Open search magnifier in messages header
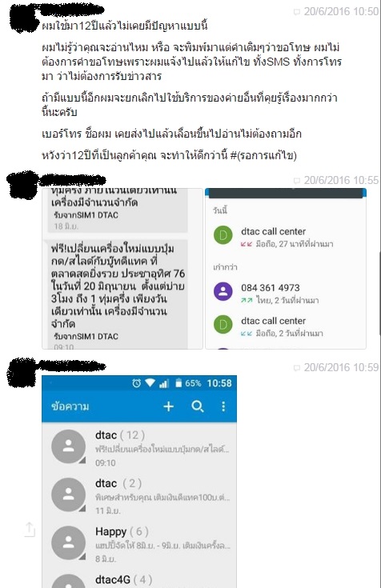Viewport: 381px width, 588px height. coord(198,406)
